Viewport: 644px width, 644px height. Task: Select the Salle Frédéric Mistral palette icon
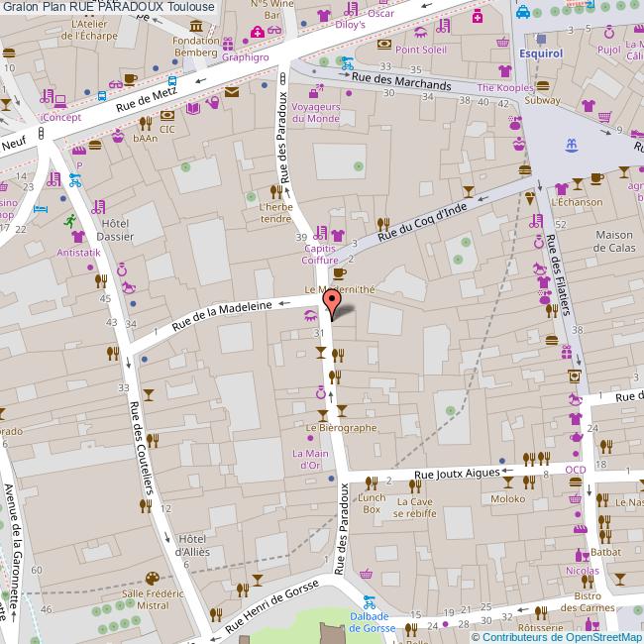[152, 578]
